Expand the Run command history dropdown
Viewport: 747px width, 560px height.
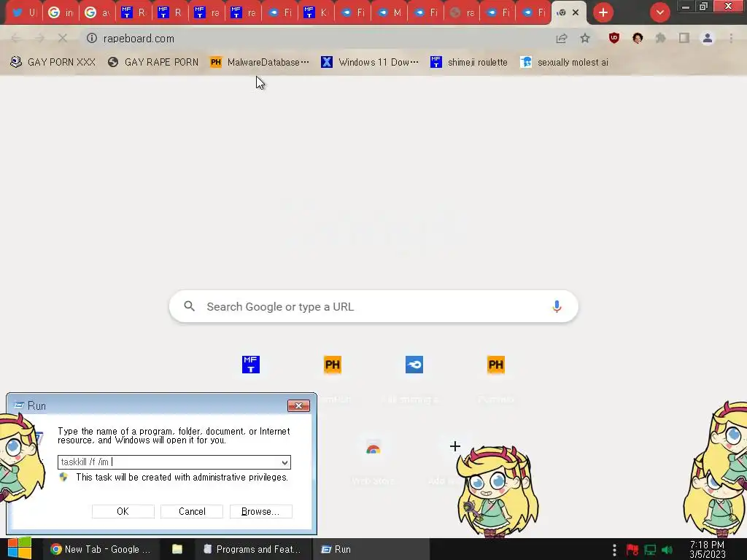coord(285,462)
